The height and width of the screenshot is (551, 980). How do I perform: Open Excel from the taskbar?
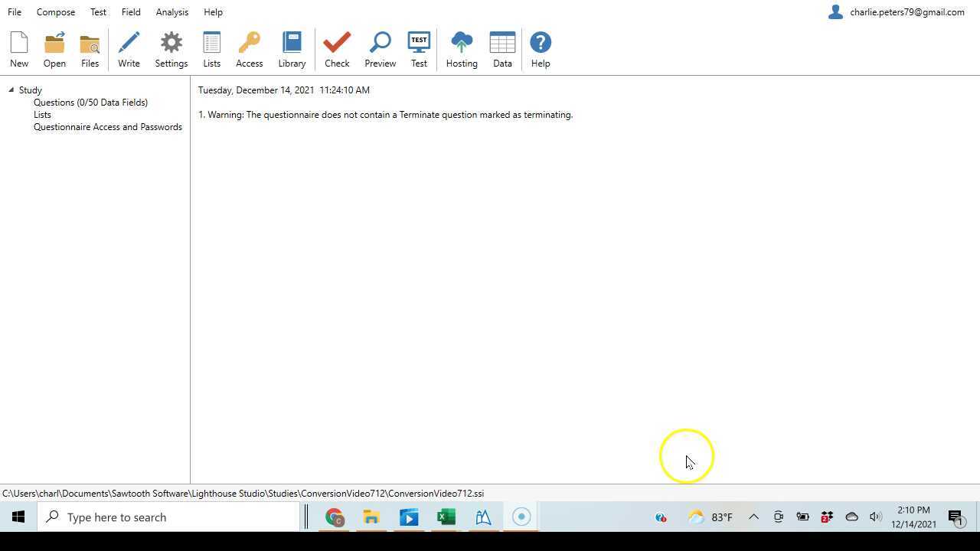click(446, 517)
